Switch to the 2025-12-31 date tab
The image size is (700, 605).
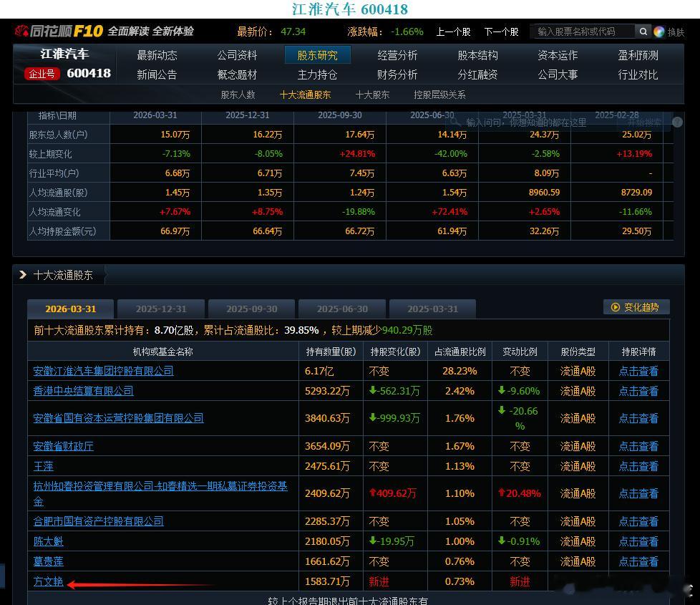tap(161, 309)
